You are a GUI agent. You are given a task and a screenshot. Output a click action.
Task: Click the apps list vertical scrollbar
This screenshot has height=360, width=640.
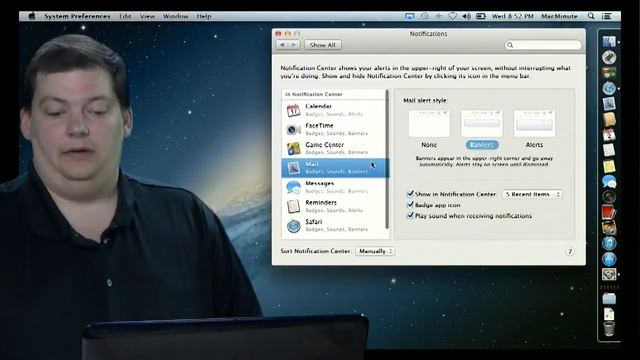pos(387,159)
